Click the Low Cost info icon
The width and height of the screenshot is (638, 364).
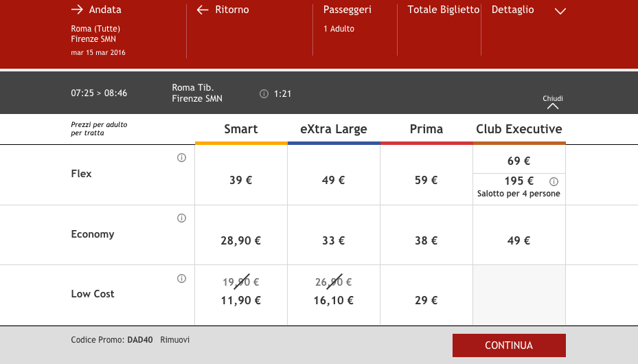pos(182,278)
